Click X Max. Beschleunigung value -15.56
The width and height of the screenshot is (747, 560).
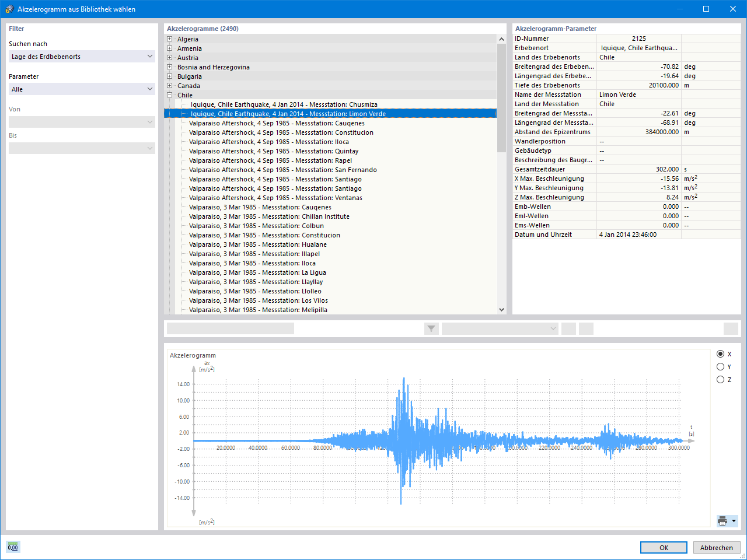[638, 178]
